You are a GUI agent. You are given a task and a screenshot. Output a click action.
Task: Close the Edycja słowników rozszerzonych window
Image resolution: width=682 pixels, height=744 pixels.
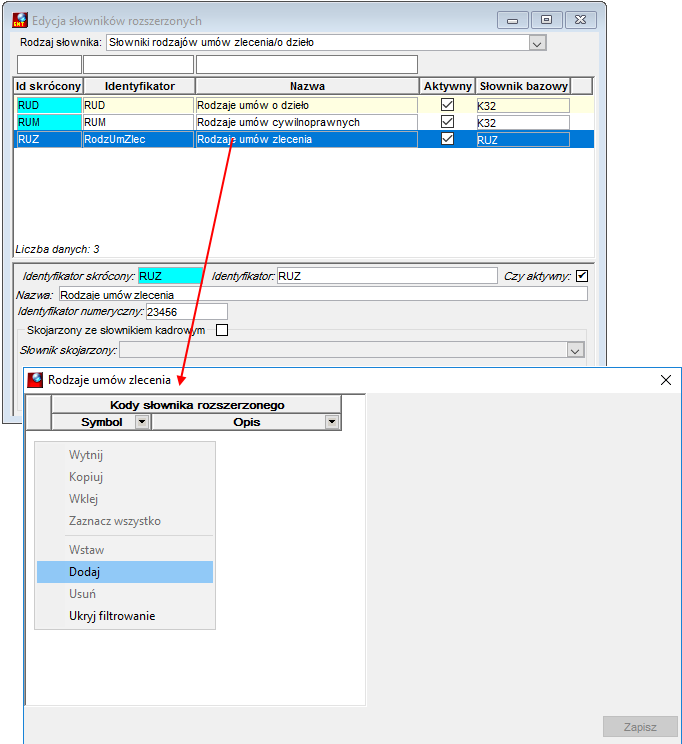580,20
